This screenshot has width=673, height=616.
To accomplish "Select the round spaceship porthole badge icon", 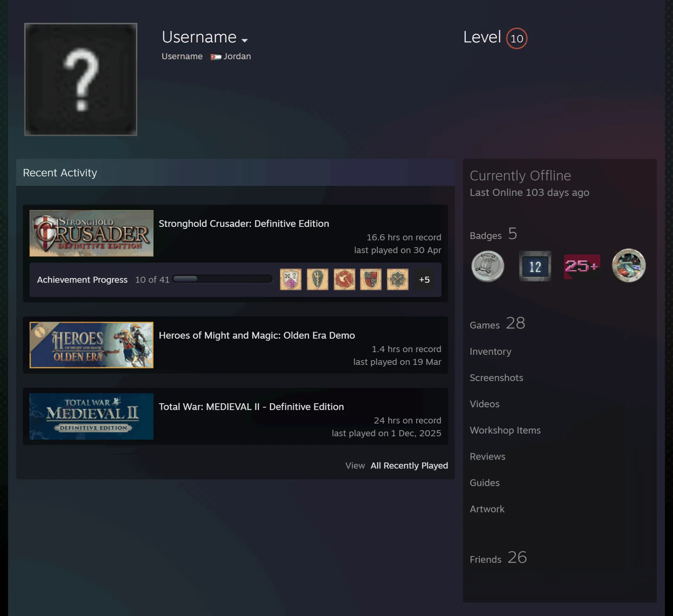I will [x=629, y=266].
